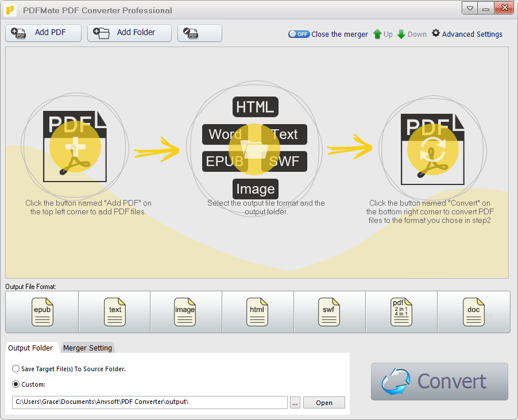Select doc output format
This screenshot has height=420, width=518.
pyautogui.click(x=474, y=312)
